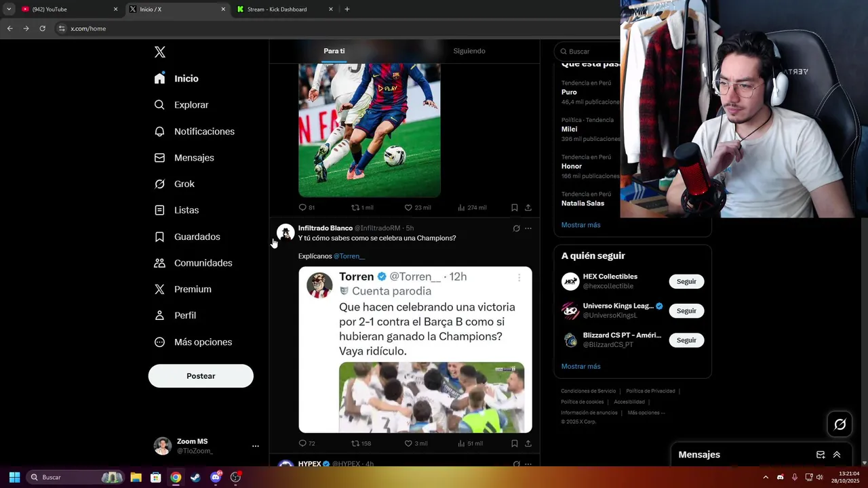
Task: Click Mostrar más under A quién seguir
Action: (580, 367)
